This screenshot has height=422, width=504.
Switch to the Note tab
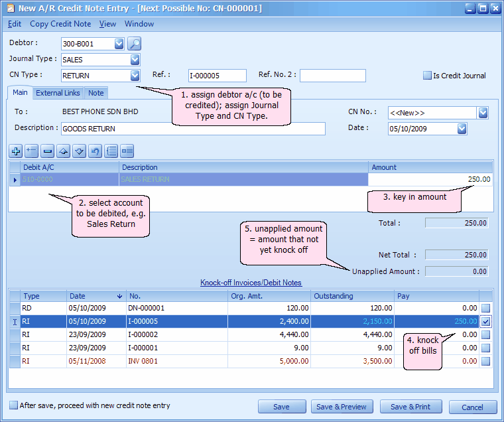click(x=95, y=93)
